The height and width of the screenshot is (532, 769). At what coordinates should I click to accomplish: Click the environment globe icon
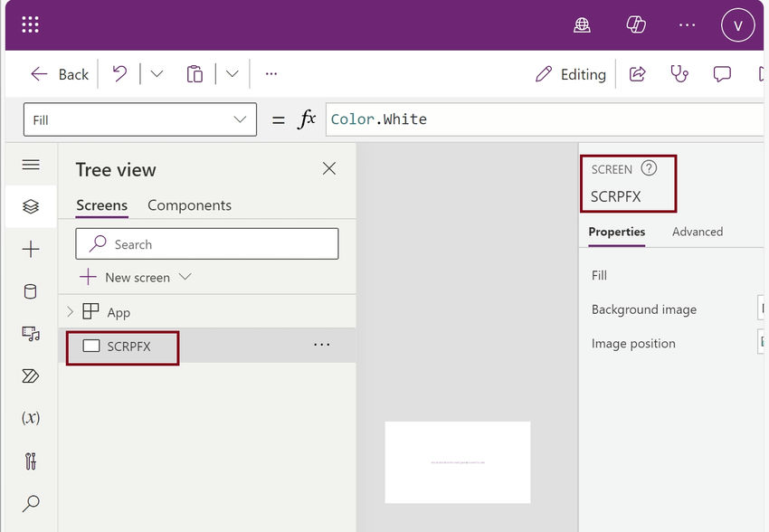pos(582,24)
